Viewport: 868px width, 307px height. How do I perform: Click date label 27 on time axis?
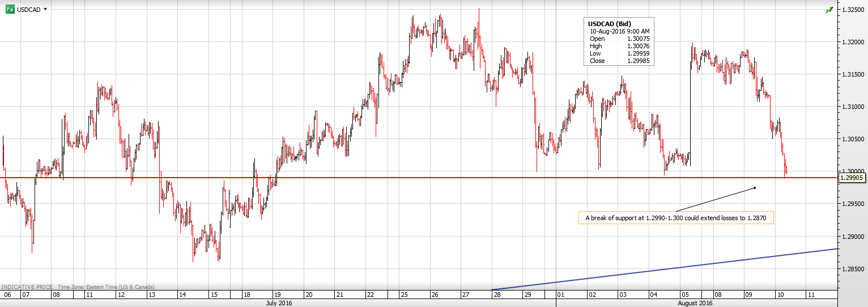click(465, 295)
